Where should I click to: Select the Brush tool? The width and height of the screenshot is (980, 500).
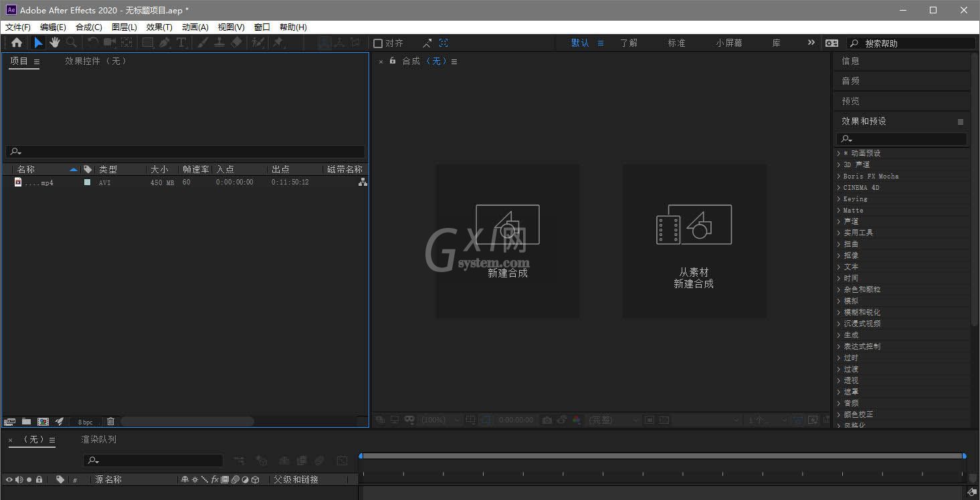click(203, 43)
